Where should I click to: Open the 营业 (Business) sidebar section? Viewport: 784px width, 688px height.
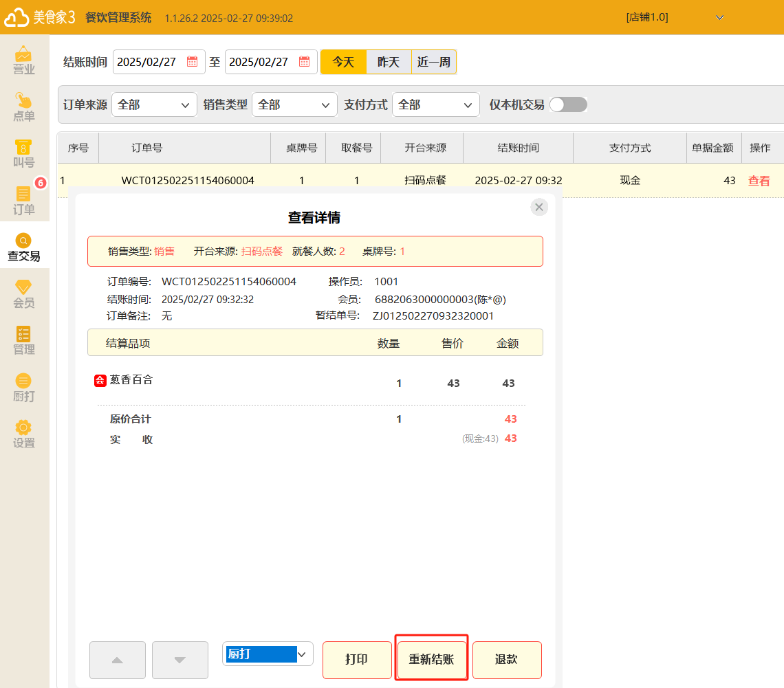[23, 60]
